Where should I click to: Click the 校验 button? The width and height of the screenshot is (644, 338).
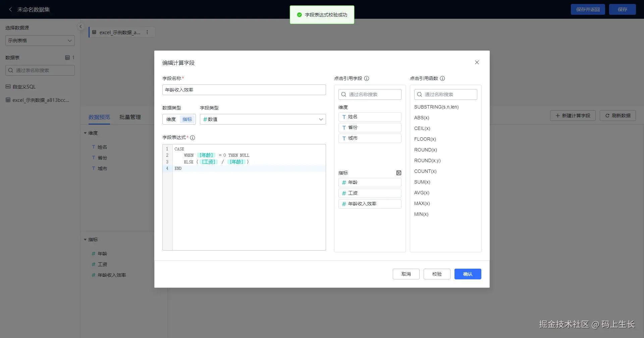point(437,274)
